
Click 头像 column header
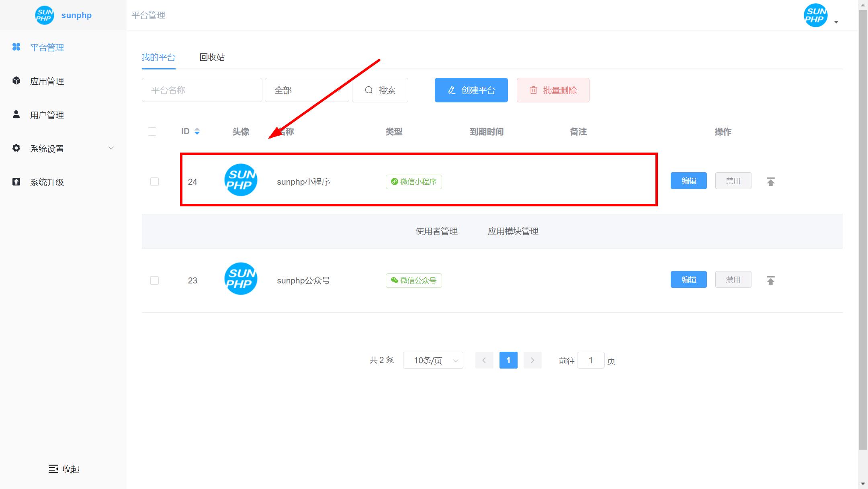(x=241, y=131)
